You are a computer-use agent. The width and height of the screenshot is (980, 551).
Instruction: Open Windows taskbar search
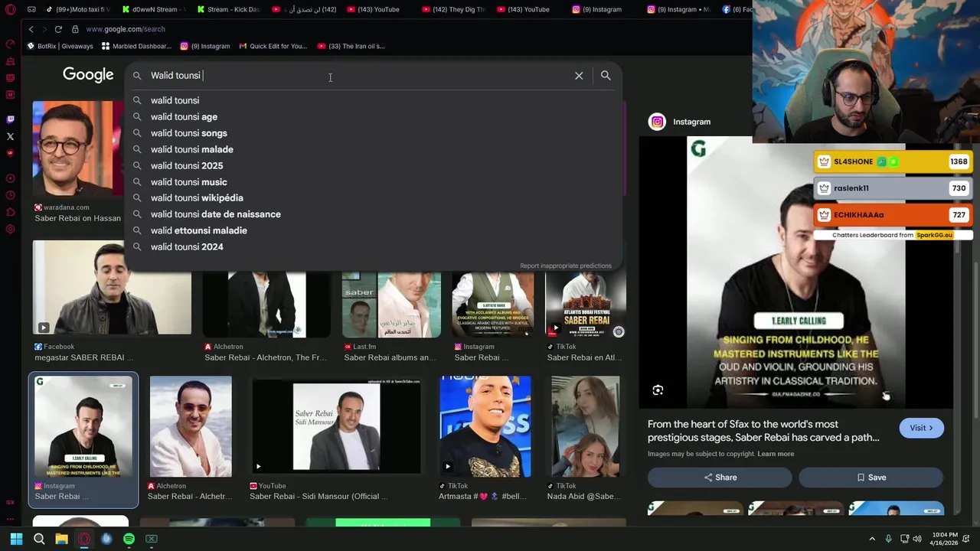39,539
